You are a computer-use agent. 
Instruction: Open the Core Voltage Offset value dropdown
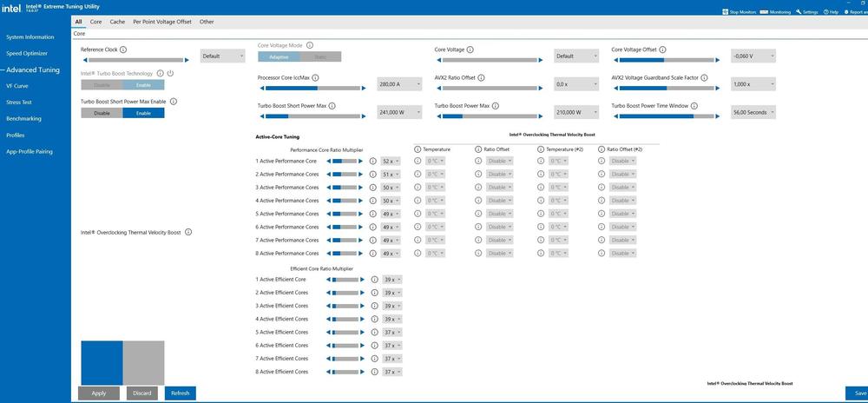click(x=753, y=56)
